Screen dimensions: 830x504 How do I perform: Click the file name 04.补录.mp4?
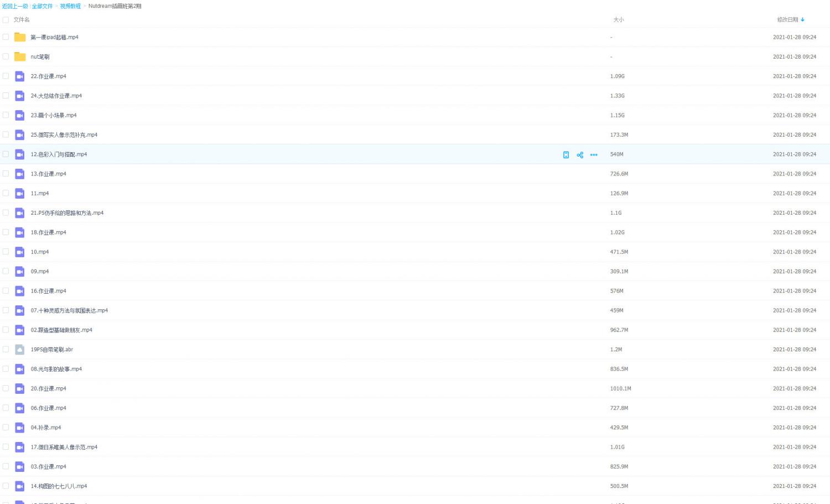click(46, 428)
